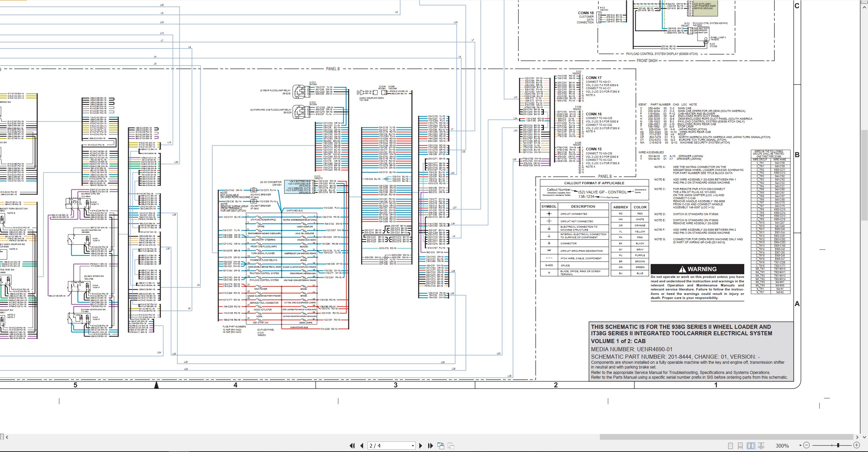
Task: Click the PAYLOAD CONTROL SYSTEM DISPLAY label
Action: click(662, 54)
